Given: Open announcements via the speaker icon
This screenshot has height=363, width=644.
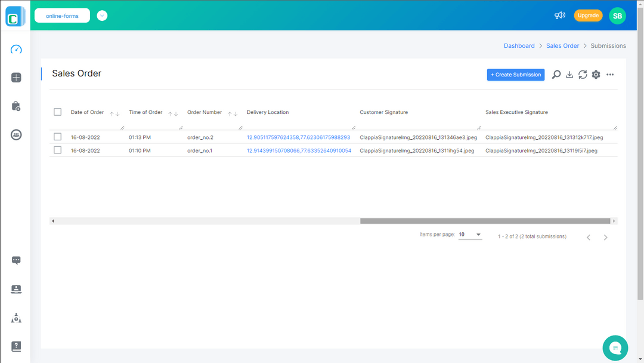Looking at the screenshot, I should (559, 15).
